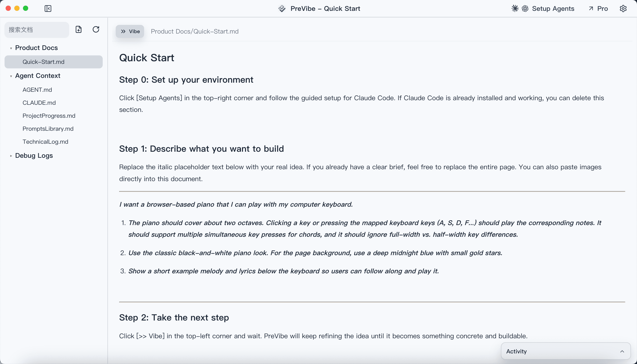Select the OpenAI agent icon near Setup Agents
The width and height of the screenshot is (637, 364).
pos(525,8)
